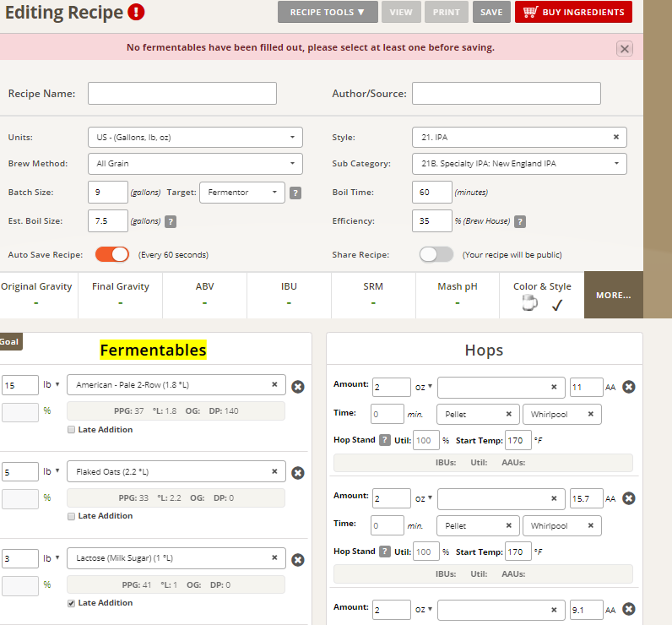Open the Brew Method dropdown
This screenshot has width=672, height=625.
[x=195, y=164]
